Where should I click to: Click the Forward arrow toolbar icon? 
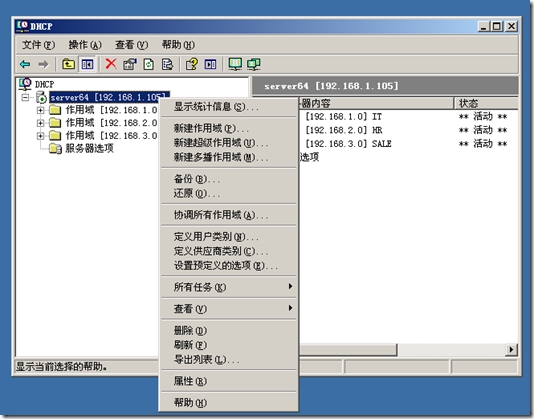click(43, 64)
